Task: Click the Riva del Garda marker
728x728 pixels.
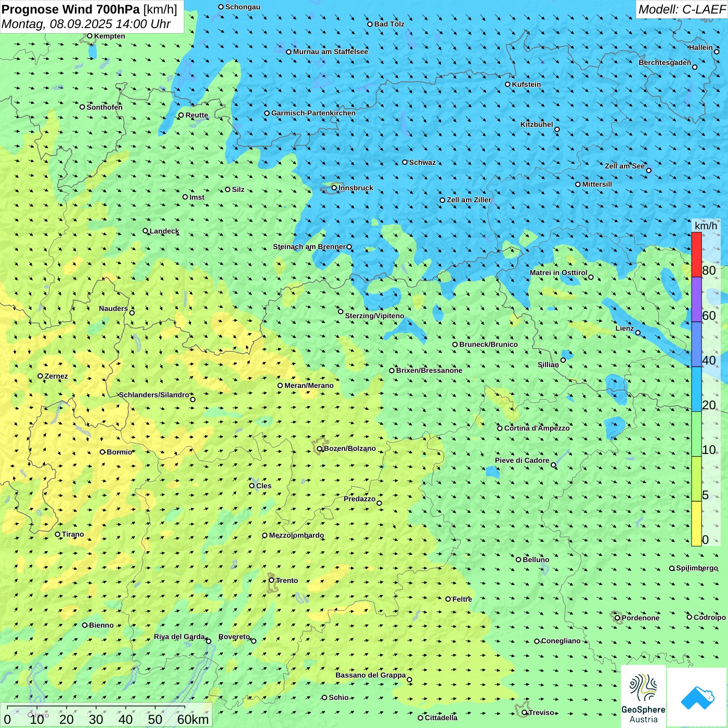Action: click(x=209, y=641)
